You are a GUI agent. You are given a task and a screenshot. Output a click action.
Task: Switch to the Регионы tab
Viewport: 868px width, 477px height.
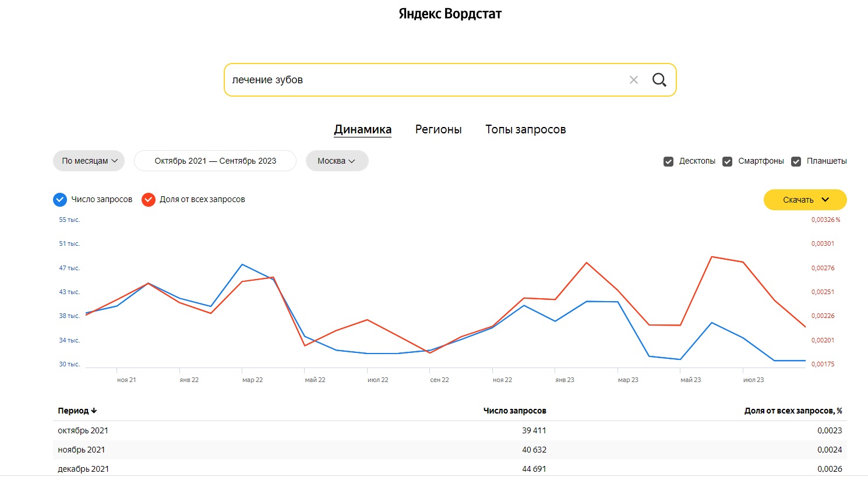pyautogui.click(x=438, y=129)
